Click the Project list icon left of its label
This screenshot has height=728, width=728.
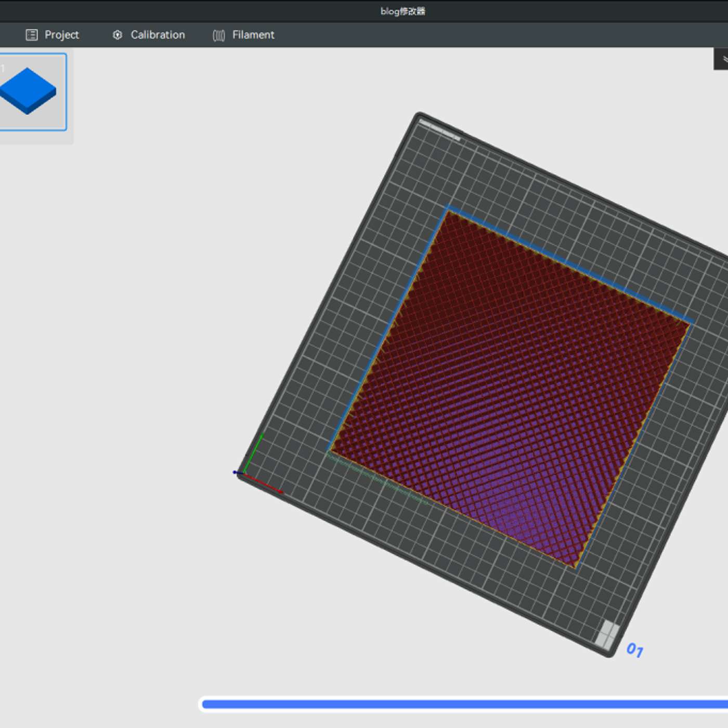coord(32,35)
